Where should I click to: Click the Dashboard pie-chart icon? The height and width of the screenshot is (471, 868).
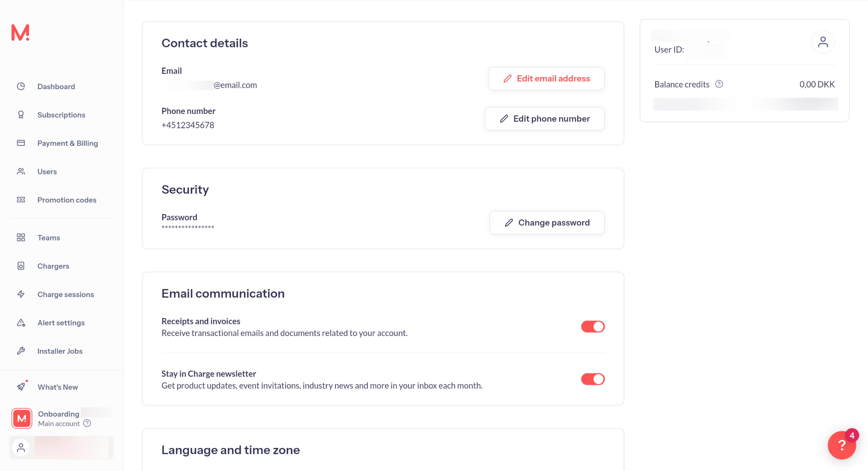[x=21, y=86]
